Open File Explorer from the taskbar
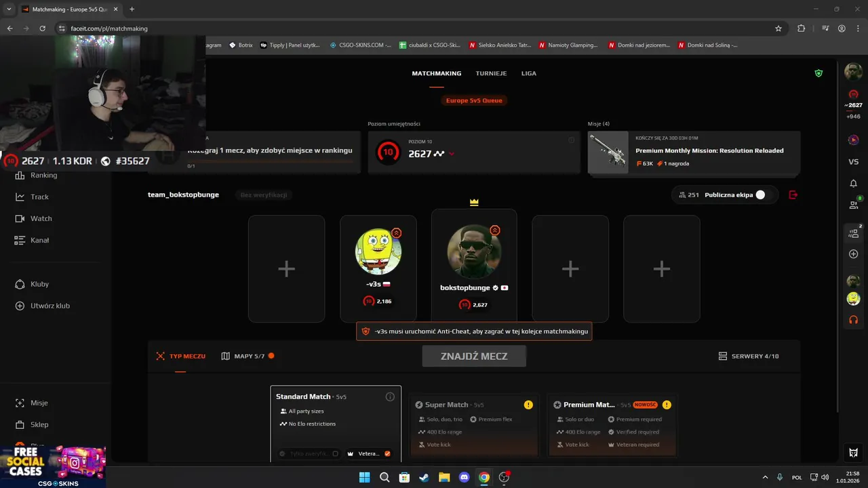Image resolution: width=868 pixels, height=488 pixels. click(444, 477)
